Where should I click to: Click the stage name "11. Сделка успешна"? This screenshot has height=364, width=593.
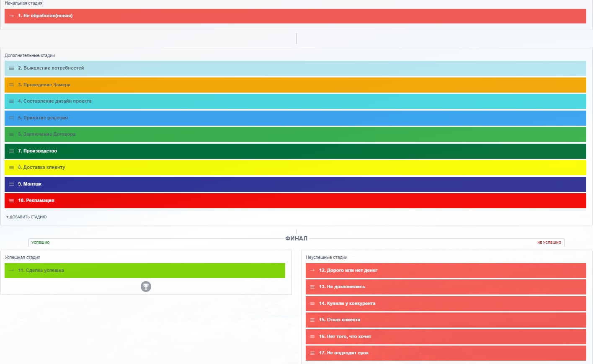41,270
